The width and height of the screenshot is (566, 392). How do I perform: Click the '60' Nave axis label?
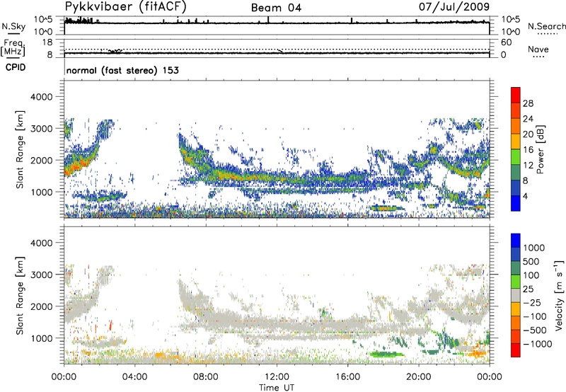click(506, 42)
